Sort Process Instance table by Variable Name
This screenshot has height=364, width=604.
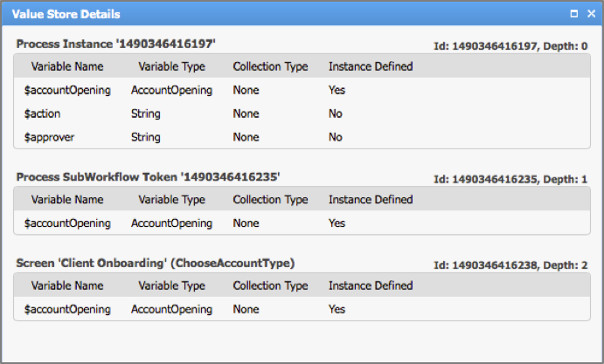click(x=67, y=66)
